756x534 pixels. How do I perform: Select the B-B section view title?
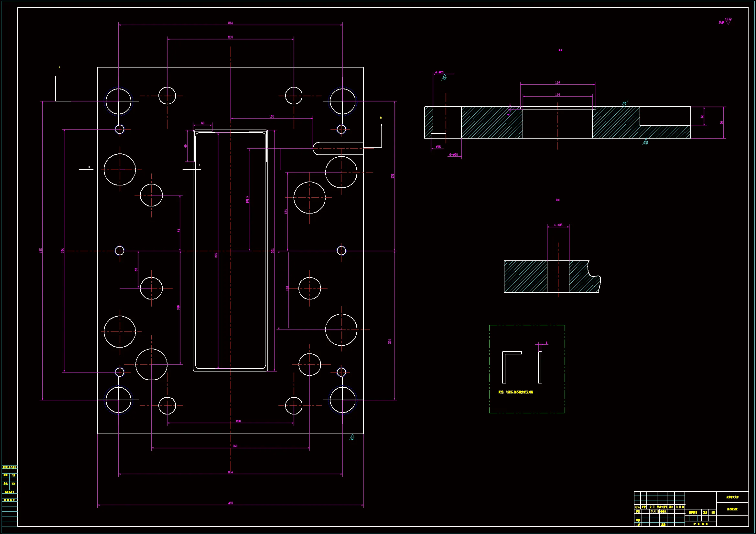click(x=558, y=200)
